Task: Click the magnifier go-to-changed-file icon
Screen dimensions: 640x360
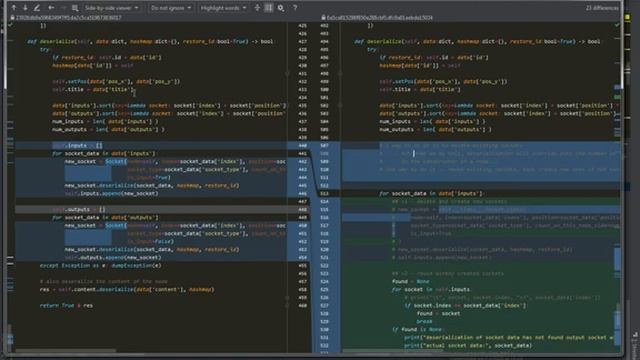Action: point(75,8)
